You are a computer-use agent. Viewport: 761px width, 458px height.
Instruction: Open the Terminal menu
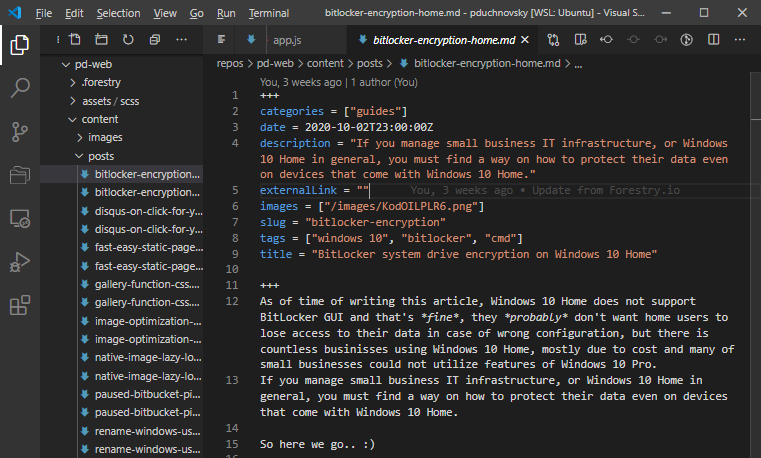(268, 14)
